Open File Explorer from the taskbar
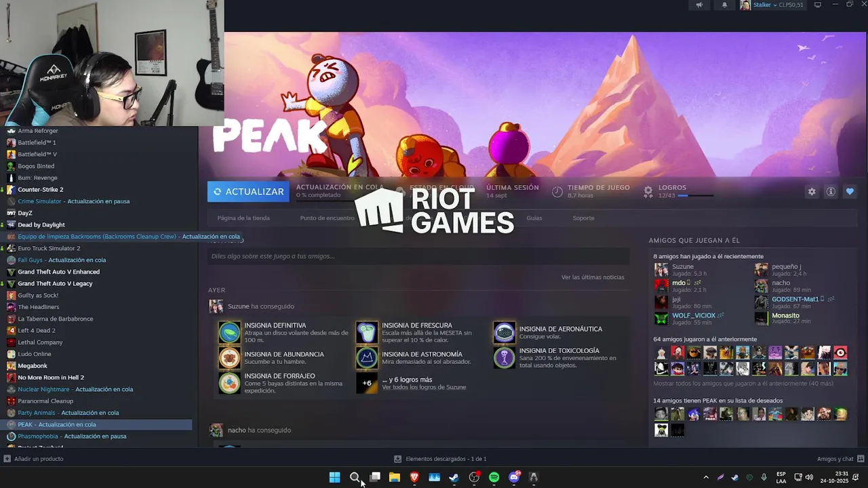This screenshot has height=488, width=868. click(x=395, y=477)
